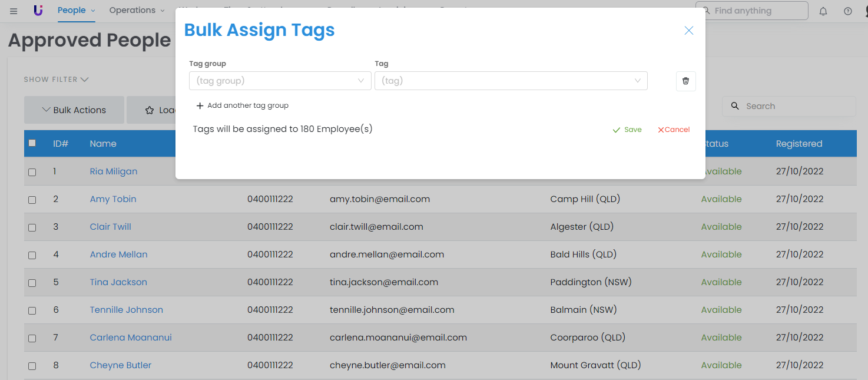Expand the Show Filter section
868x380 pixels.
56,80
